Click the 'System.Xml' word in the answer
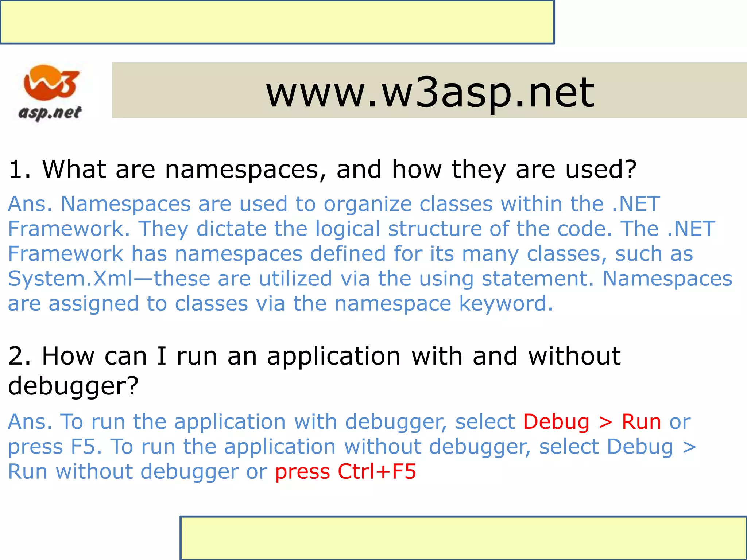 click(x=70, y=279)
